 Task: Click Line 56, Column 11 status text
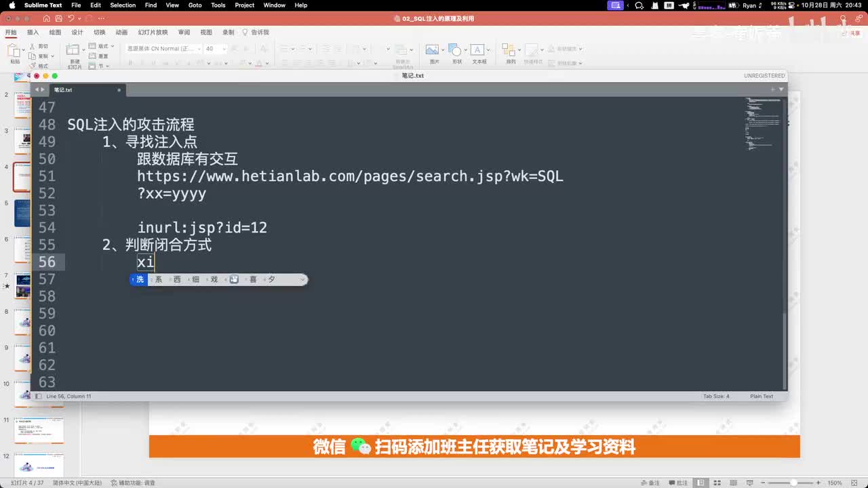click(68, 396)
